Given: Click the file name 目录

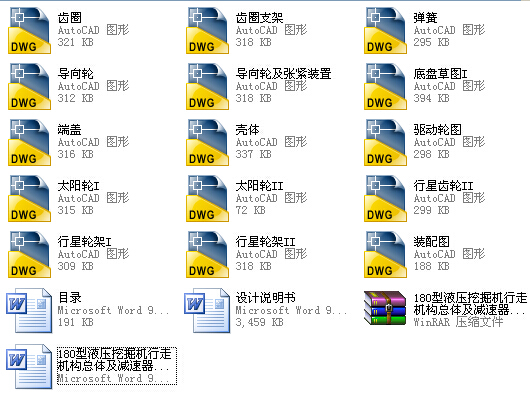Looking at the screenshot, I should [x=70, y=298].
